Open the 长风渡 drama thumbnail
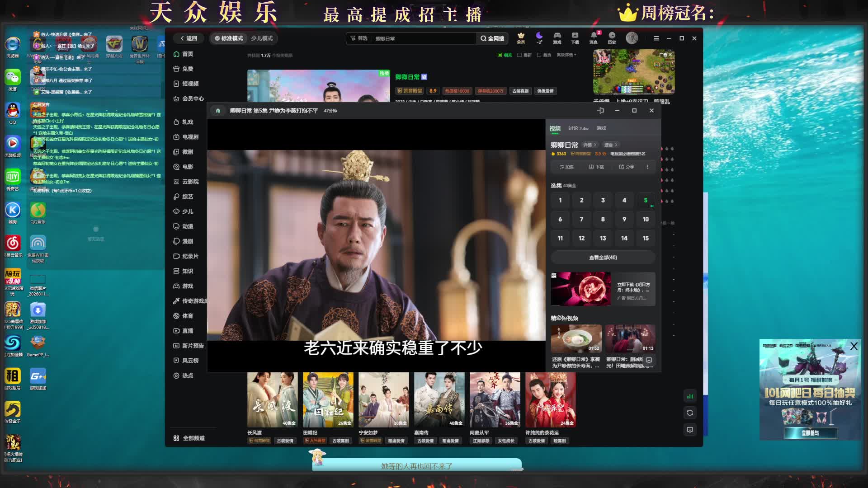Viewport: 868px width, 488px height. 272,400
